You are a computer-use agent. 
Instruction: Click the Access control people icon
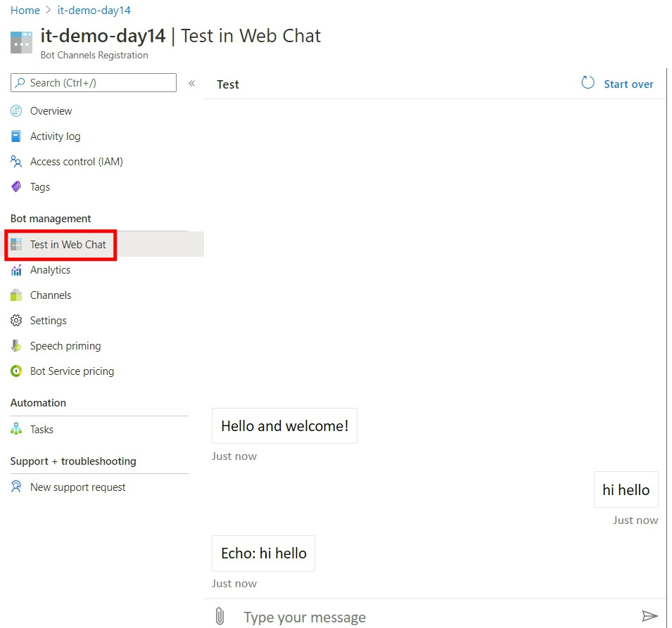pos(16,162)
